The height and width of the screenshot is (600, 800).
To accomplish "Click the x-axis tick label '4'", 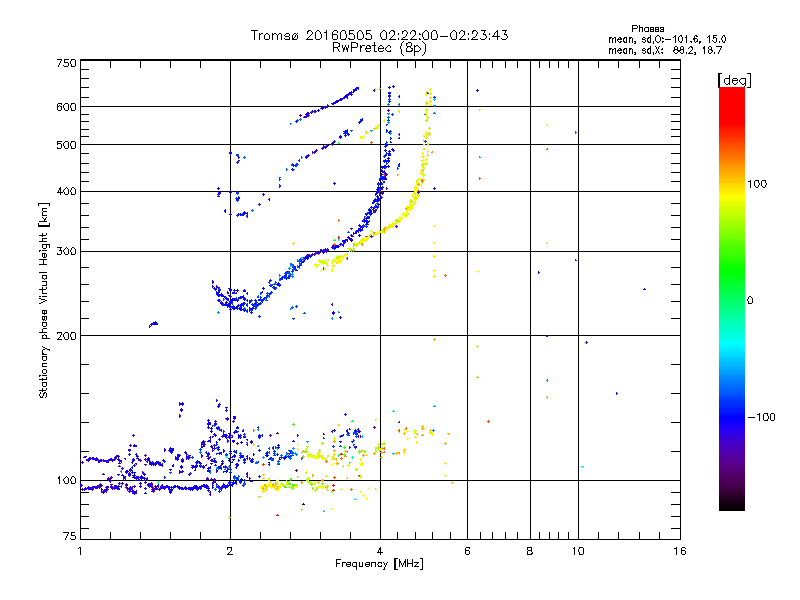I will tap(380, 551).
